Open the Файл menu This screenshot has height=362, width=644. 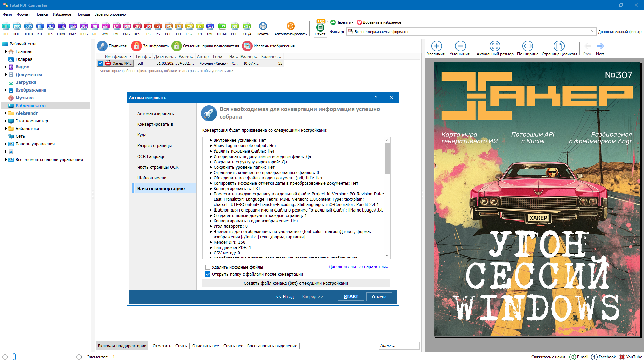(7, 14)
